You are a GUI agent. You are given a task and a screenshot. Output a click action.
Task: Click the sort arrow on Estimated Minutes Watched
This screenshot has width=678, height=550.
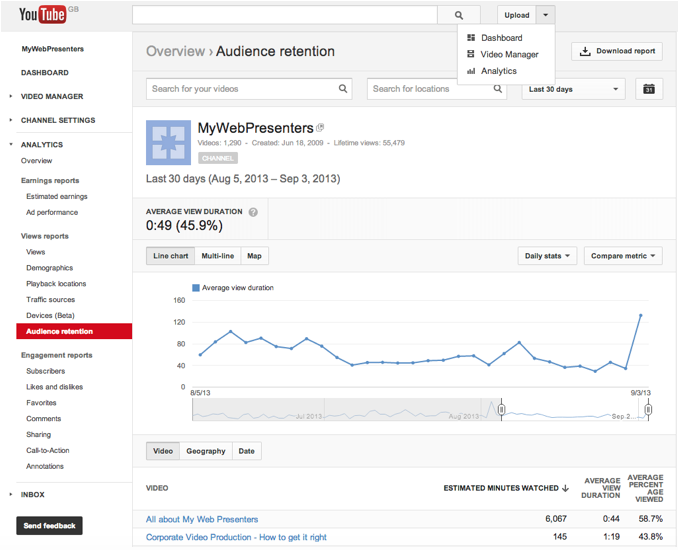pyautogui.click(x=565, y=488)
